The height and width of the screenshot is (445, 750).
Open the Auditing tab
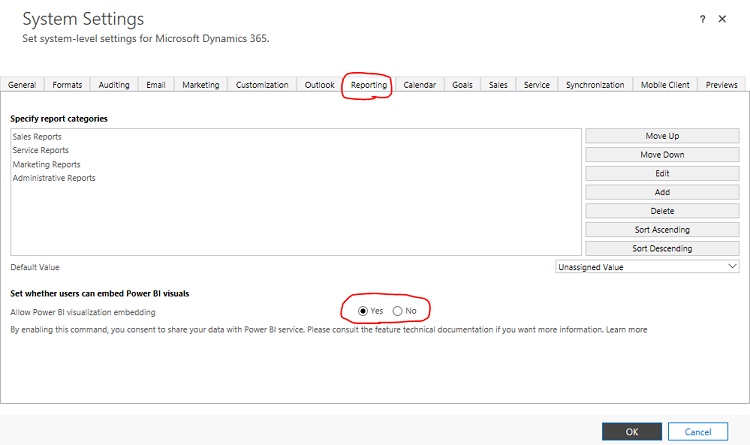coord(114,85)
